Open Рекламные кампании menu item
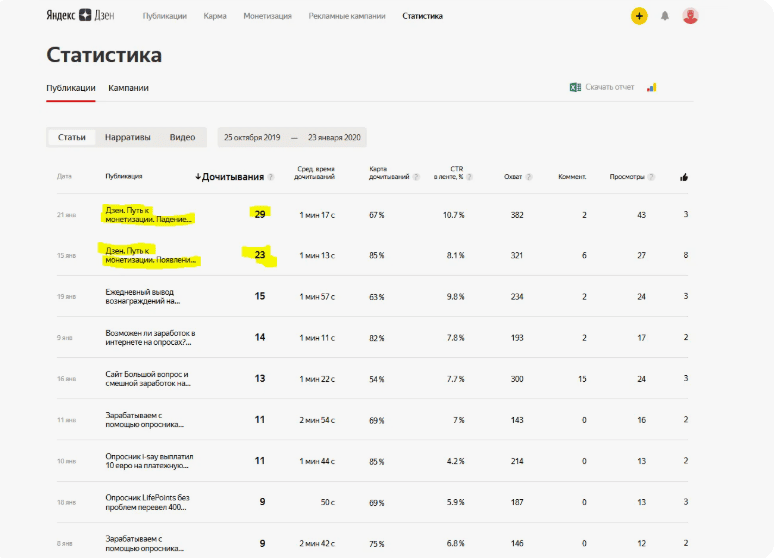Image resolution: width=777 pixels, height=558 pixels. [346, 16]
